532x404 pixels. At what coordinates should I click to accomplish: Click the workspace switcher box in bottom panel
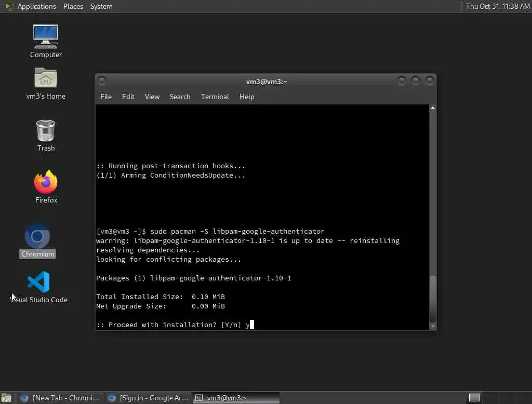pos(474,398)
